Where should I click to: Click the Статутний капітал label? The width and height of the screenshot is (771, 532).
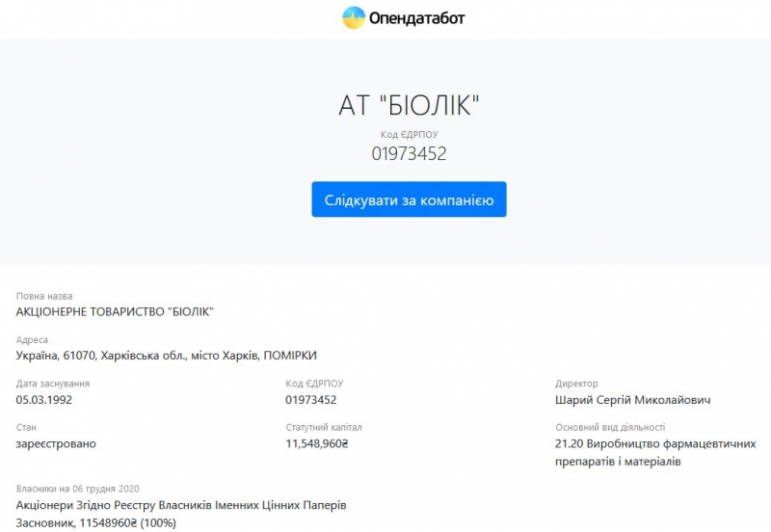[324, 428]
